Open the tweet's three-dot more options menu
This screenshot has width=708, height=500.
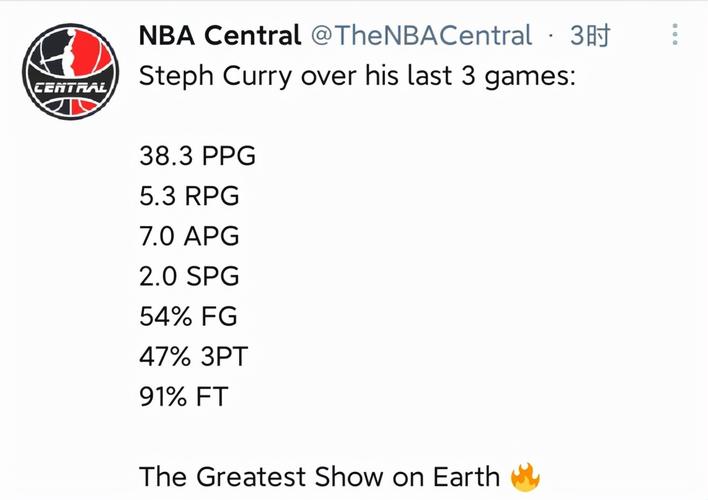676,36
